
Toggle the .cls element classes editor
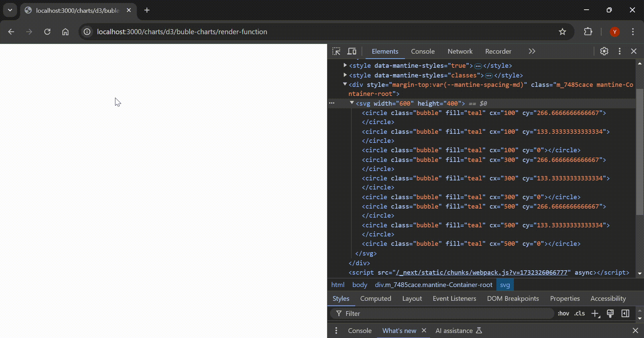pos(579,313)
